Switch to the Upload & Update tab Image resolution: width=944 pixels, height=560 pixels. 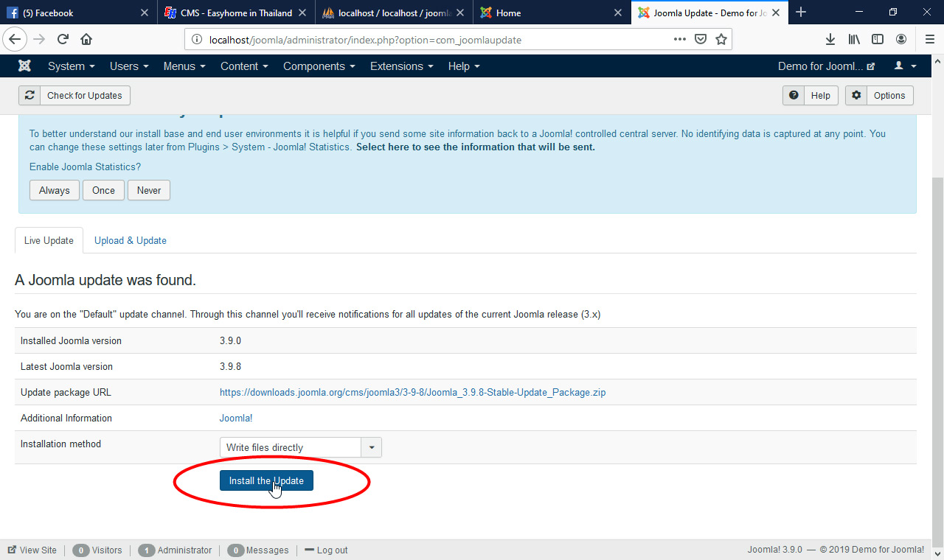click(130, 240)
